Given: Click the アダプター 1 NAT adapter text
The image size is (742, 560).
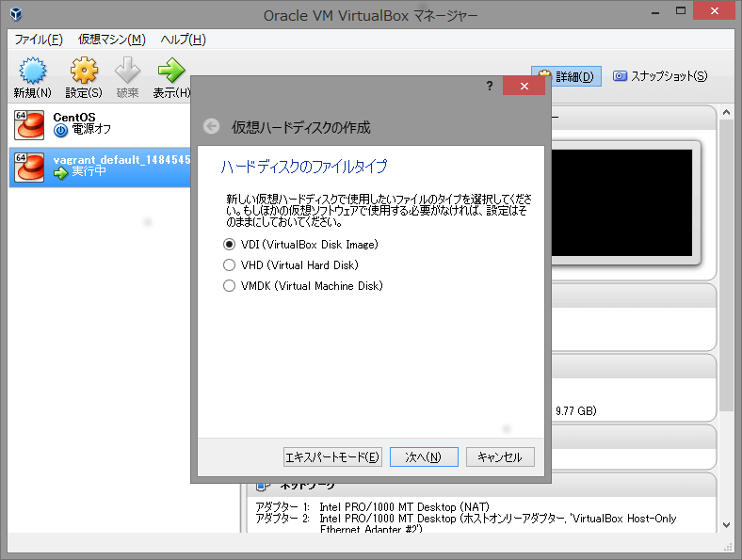Looking at the screenshot, I should (x=372, y=507).
